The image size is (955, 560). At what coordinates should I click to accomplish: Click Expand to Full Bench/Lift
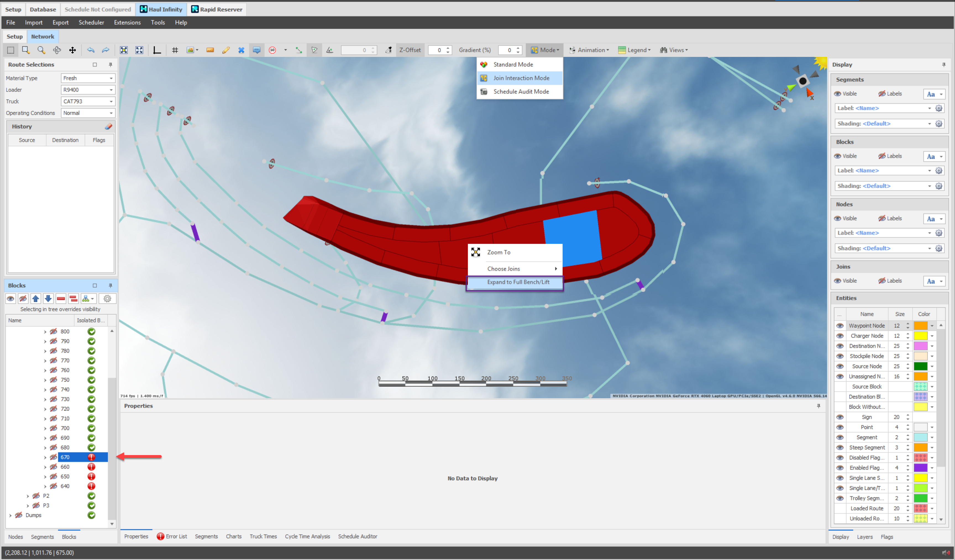[x=518, y=282]
